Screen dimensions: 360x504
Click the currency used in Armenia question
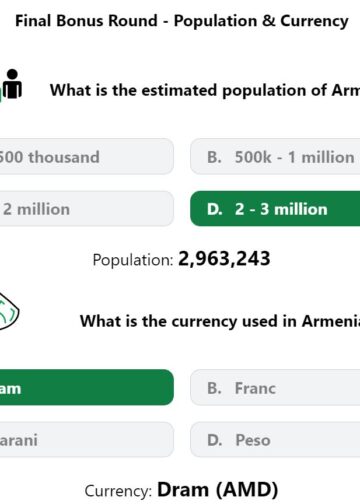point(220,321)
